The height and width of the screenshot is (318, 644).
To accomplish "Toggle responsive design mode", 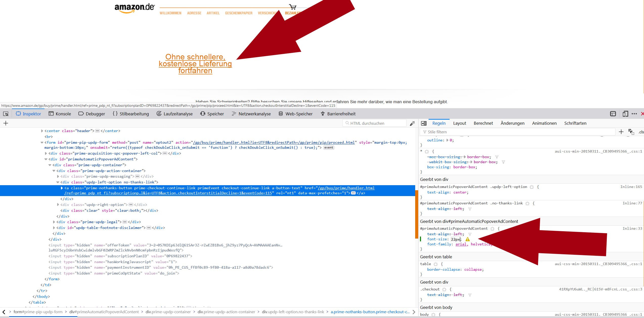I will point(625,114).
